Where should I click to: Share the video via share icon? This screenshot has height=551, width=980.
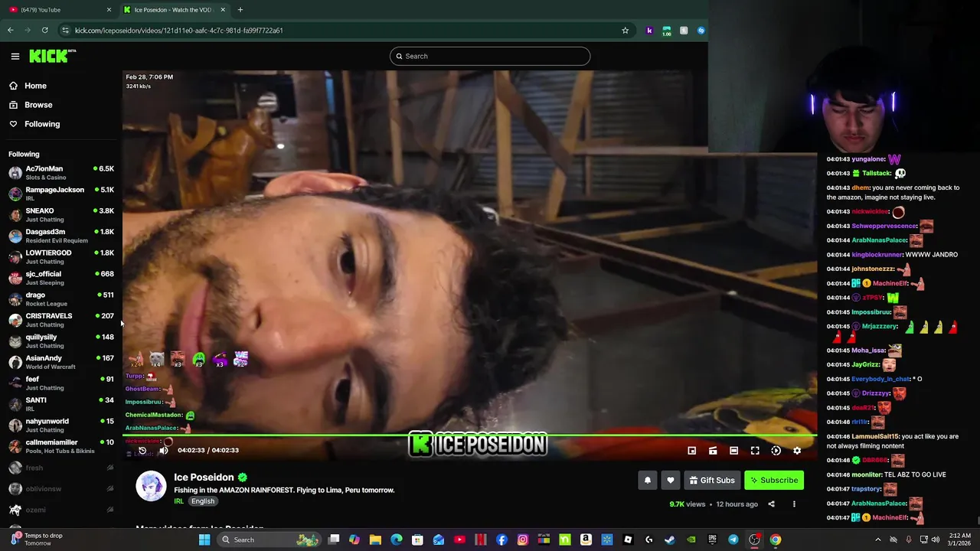click(771, 504)
